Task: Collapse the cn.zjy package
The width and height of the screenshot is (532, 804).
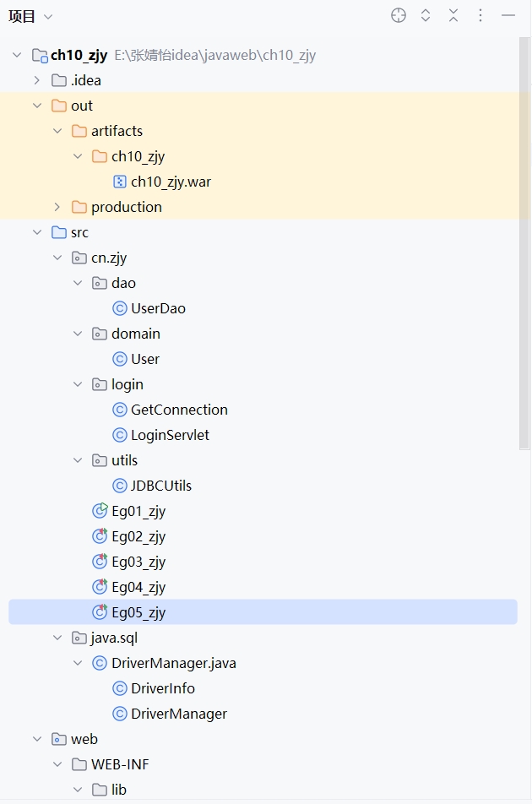Action: [x=57, y=258]
